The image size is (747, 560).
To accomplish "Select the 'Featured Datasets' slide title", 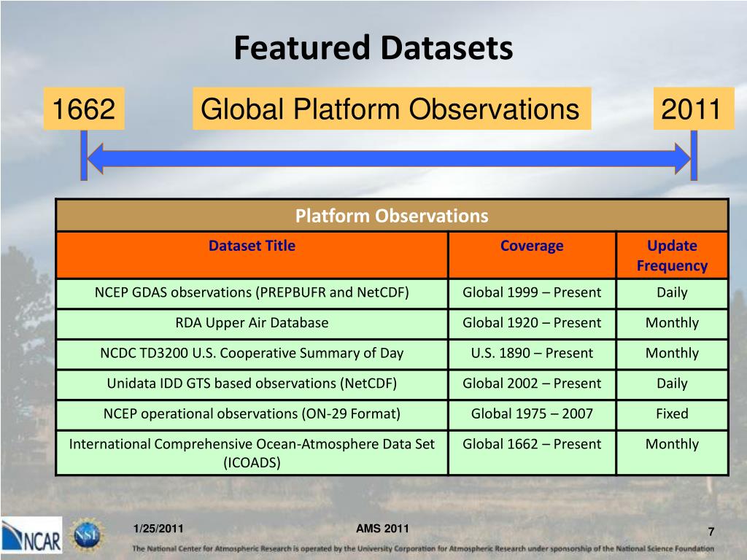I will 373,47.
